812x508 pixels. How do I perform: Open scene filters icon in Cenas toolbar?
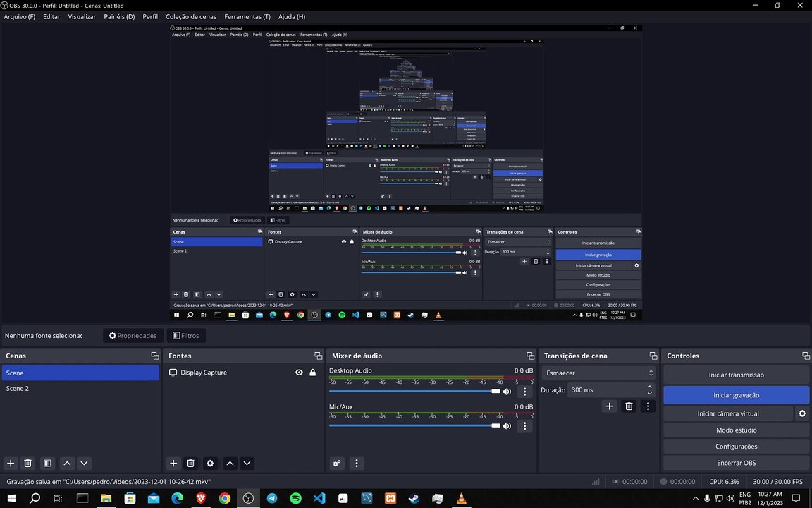pos(47,463)
